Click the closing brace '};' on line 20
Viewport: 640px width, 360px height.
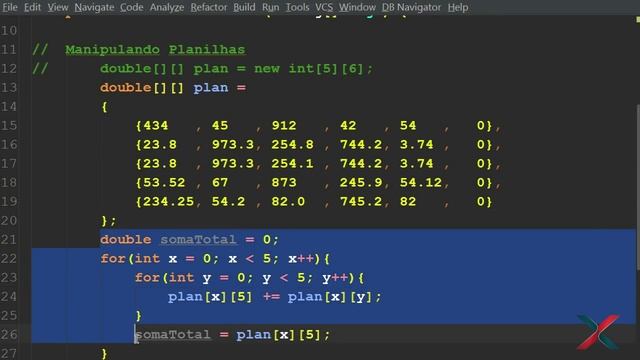pyautogui.click(x=109, y=221)
